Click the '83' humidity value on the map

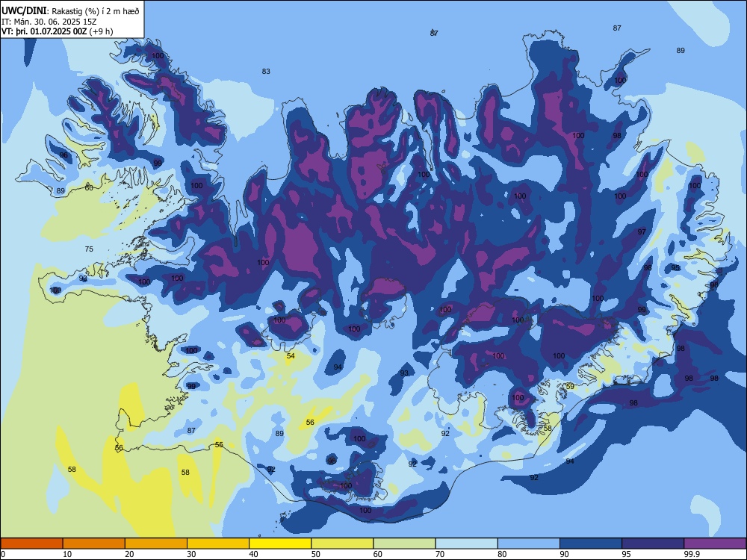pos(266,72)
